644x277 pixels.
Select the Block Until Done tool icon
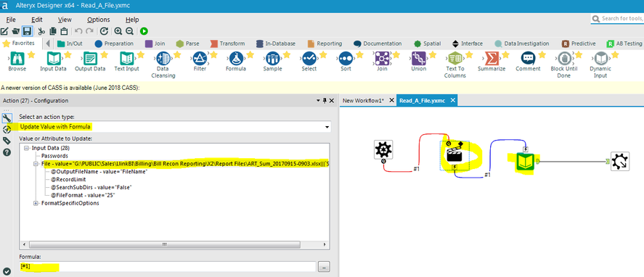(x=564, y=58)
